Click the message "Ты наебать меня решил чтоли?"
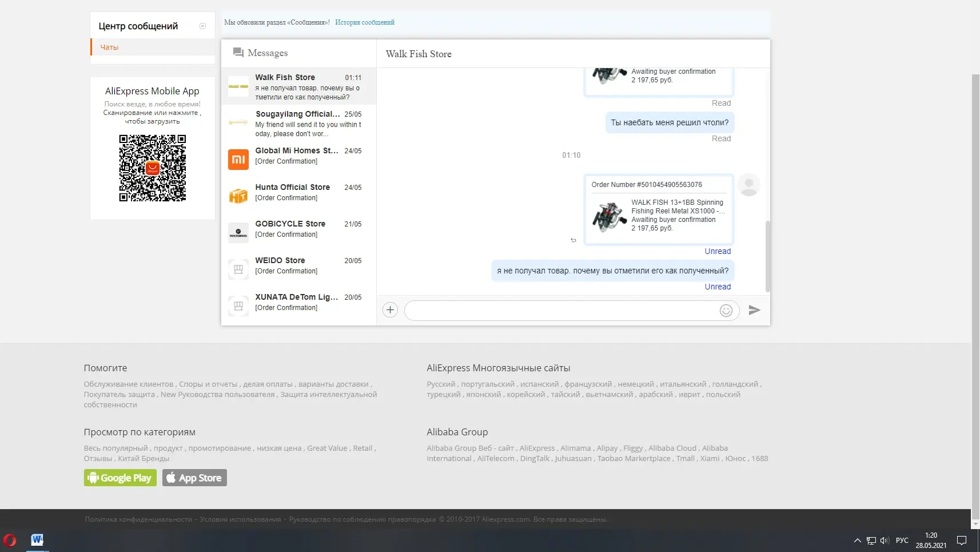 click(670, 122)
